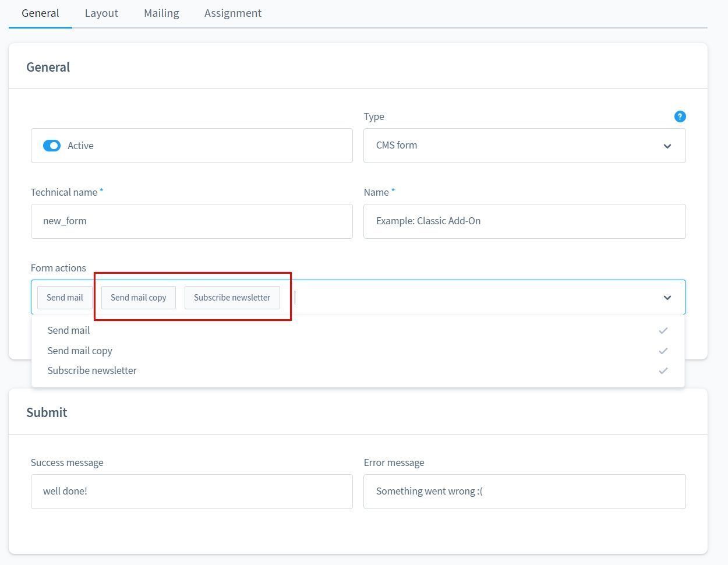
Task: Click the Send mail copy selected tag
Action: click(138, 298)
